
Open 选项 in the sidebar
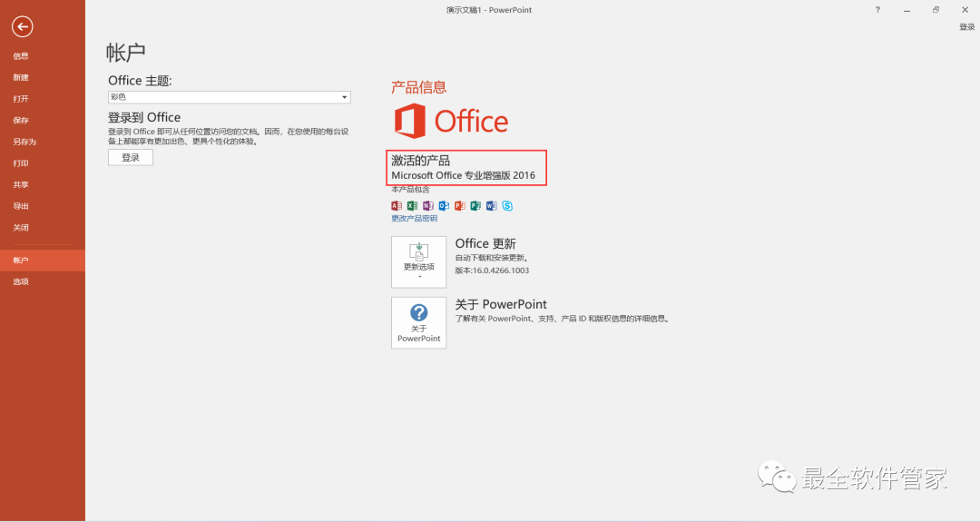pyautogui.click(x=43, y=281)
